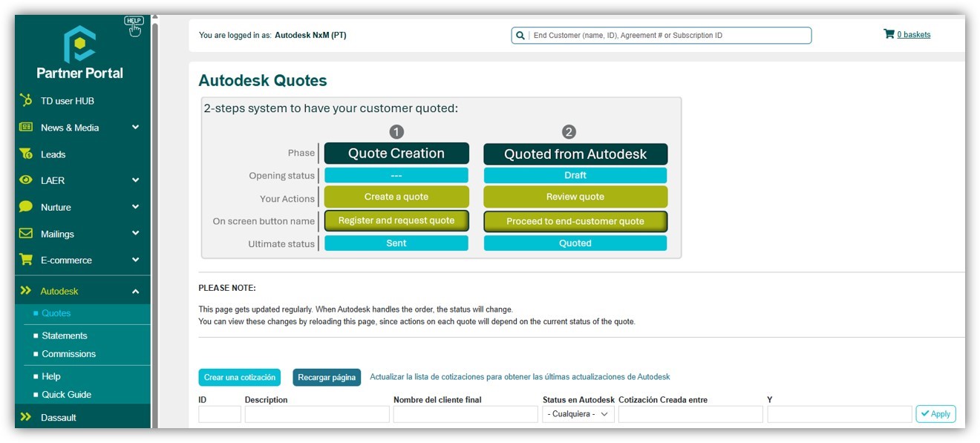Expand the E-commerce submenu chevron
The width and height of the screenshot is (980, 443).
[x=135, y=260]
